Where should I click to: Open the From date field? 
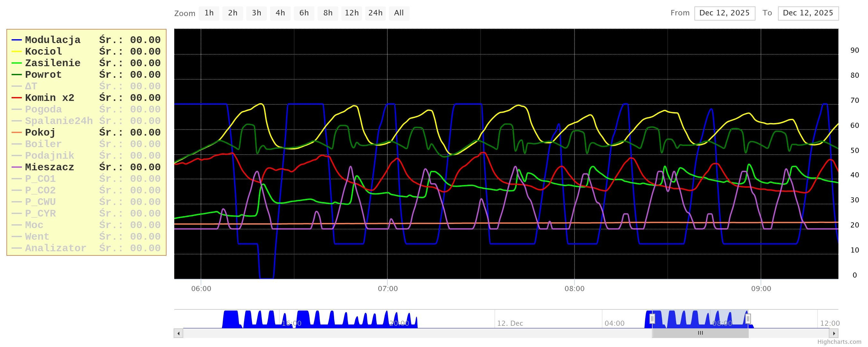tap(724, 13)
